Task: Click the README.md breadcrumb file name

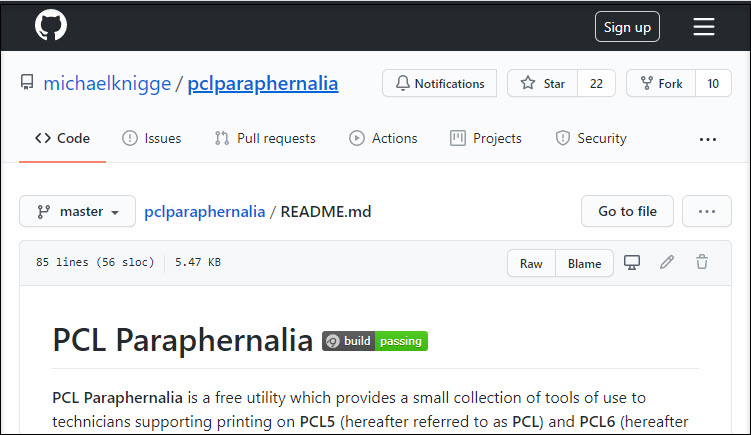Action: [326, 211]
